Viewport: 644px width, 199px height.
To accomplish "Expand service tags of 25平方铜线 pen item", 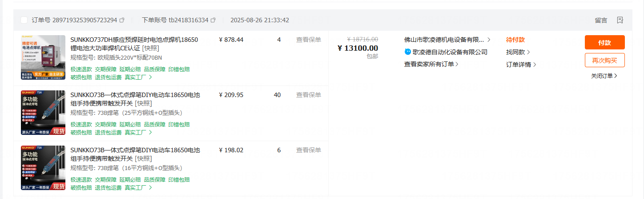I will 150,132.
